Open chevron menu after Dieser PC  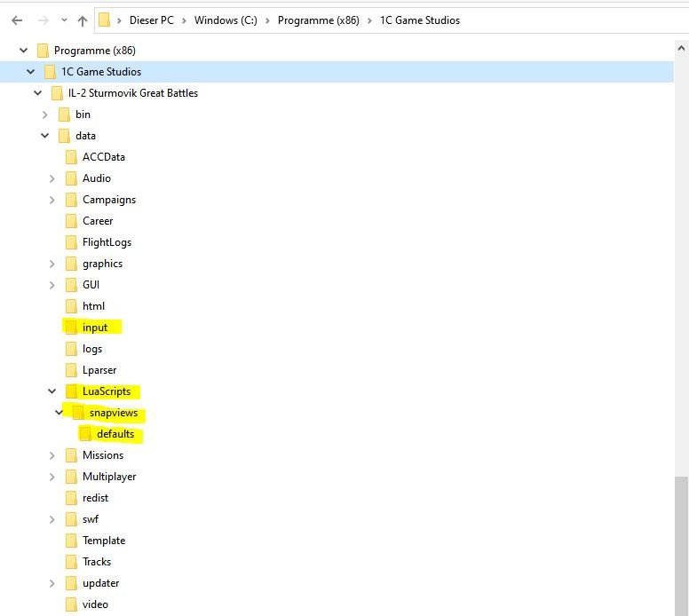point(184,20)
